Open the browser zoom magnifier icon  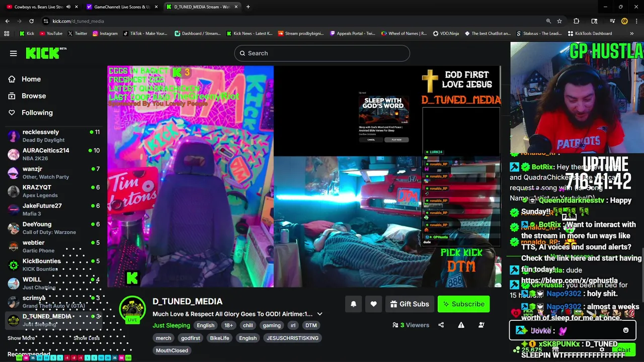pyautogui.click(x=548, y=21)
